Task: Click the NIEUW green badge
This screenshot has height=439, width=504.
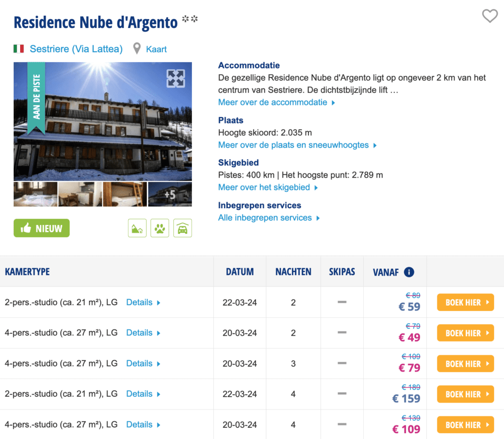Action: point(42,228)
